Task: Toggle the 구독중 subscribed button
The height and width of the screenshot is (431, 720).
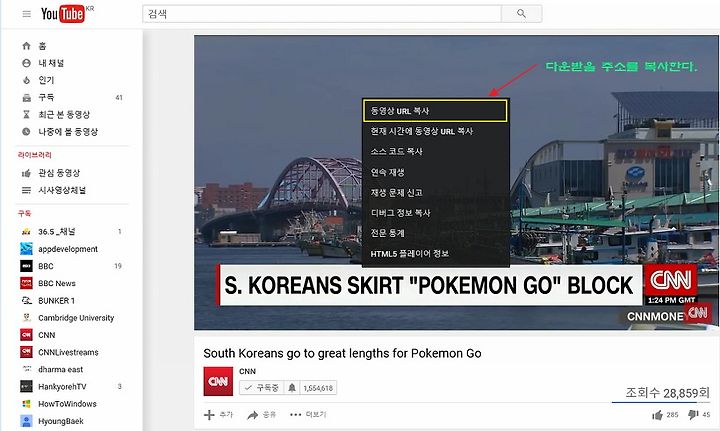Action: click(262, 388)
